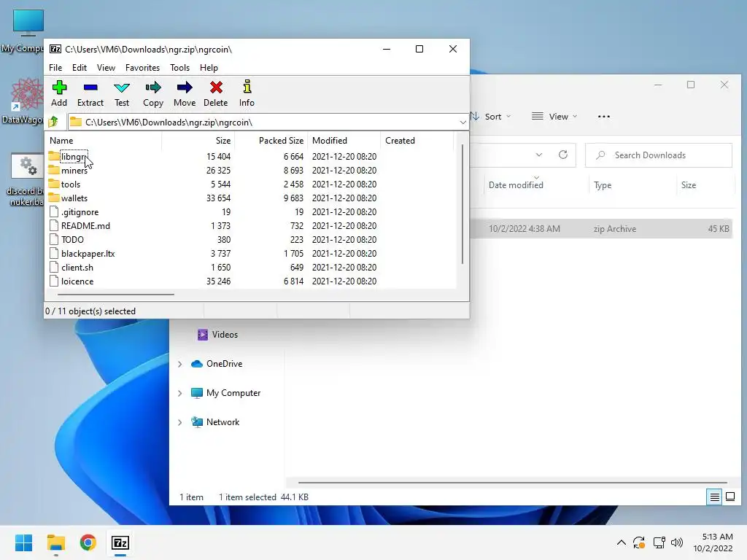This screenshot has width=747, height=560.
Task: Sort 7-Zip list by Modified column
Action: click(x=344, y=141)
